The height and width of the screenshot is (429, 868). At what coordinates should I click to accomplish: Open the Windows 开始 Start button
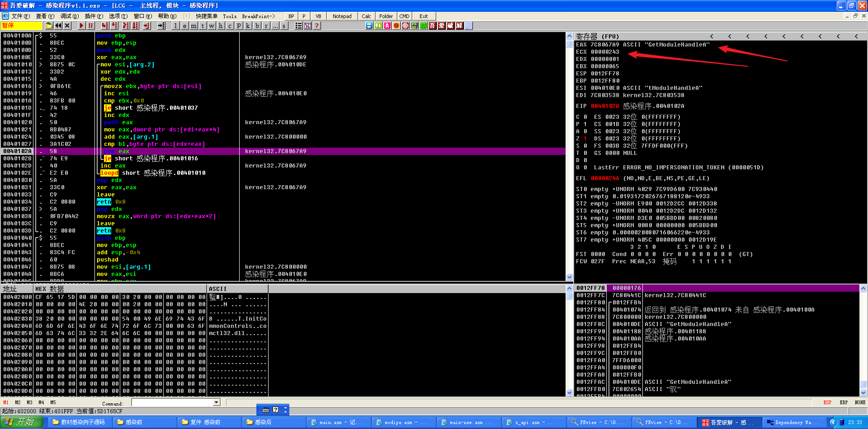click(22, 422)
